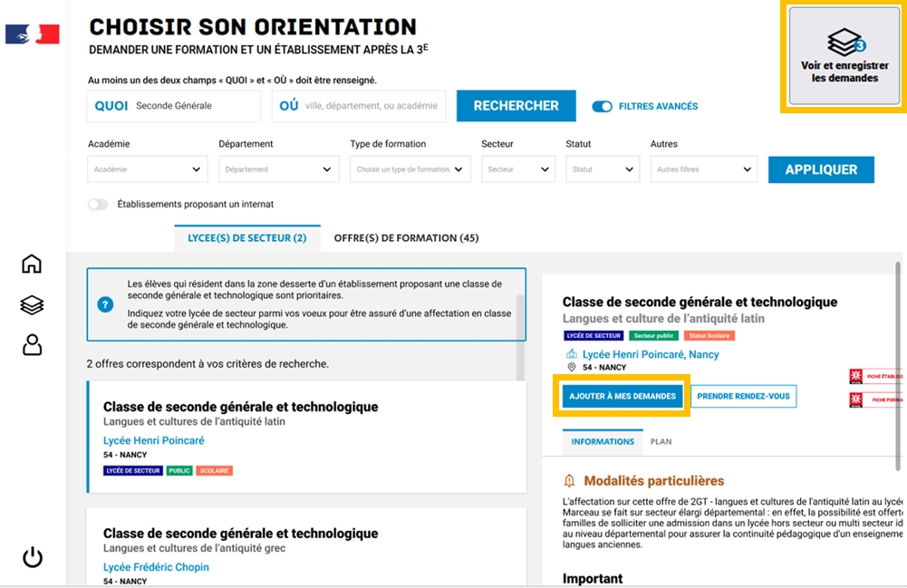Open the Lycée Frédéric Chopin link
The width and height of the screenshot is (907, 588).
coord(156,567)
